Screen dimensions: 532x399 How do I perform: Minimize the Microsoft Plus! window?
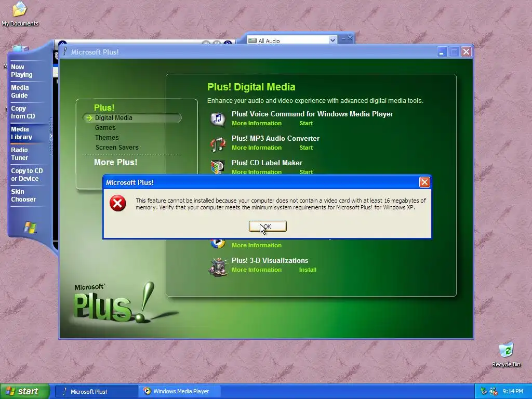point(442,52)
